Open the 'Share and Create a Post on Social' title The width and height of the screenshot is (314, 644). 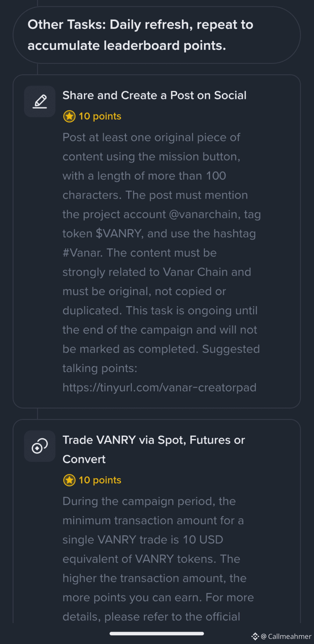(x=154, y=95)
